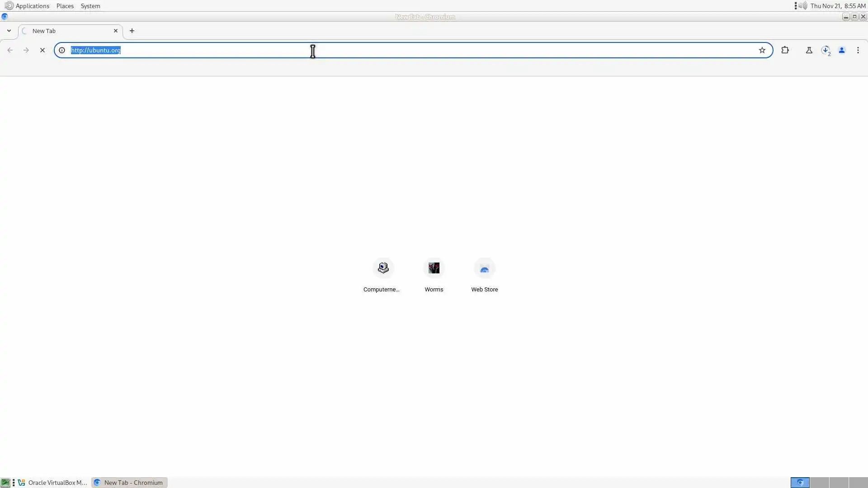Open the downloads indicator icon
Image resolution: width=868 pixels, height=488 pixels.
826,50
